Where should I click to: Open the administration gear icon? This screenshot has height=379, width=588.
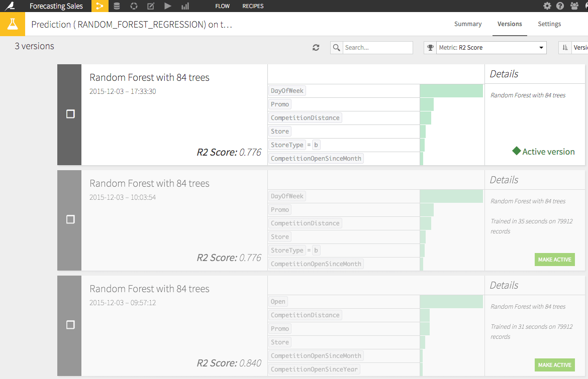click(547, 6)
